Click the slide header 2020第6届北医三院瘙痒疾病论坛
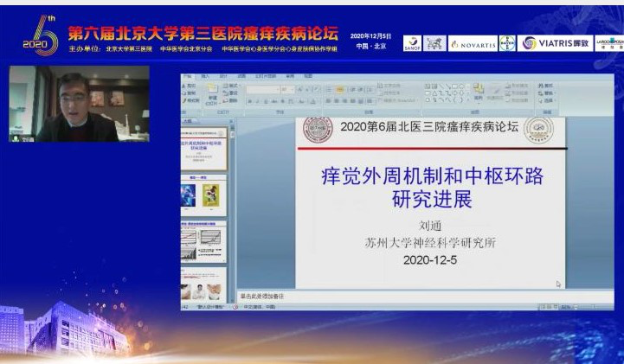This screenshot has height=364, width=624. [x=429, y=127]
